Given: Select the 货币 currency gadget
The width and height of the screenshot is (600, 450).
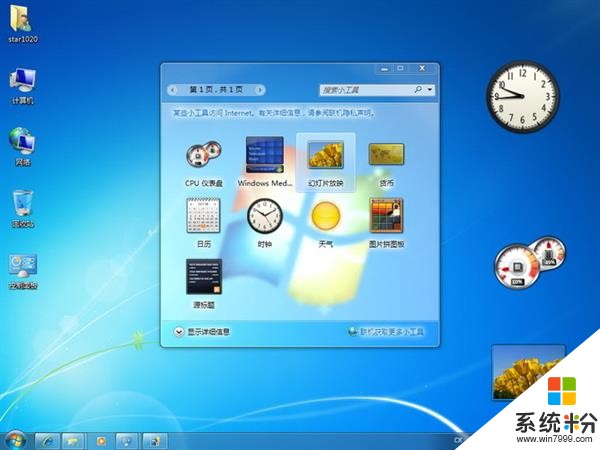Looking at the screenshot, I should [x=386, y=163].
